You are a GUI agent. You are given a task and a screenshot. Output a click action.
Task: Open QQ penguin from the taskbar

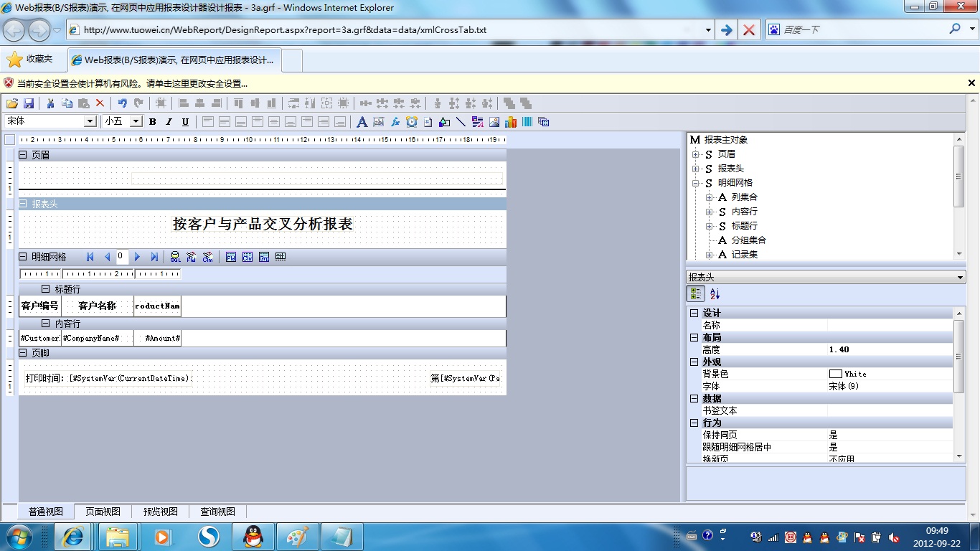[x=253, y=537]
